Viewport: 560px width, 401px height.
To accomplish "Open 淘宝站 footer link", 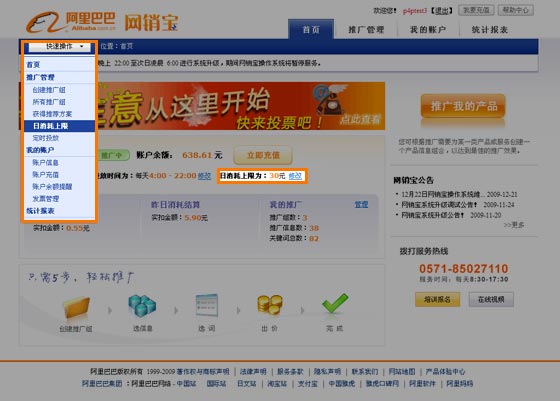I will [277, 384].
